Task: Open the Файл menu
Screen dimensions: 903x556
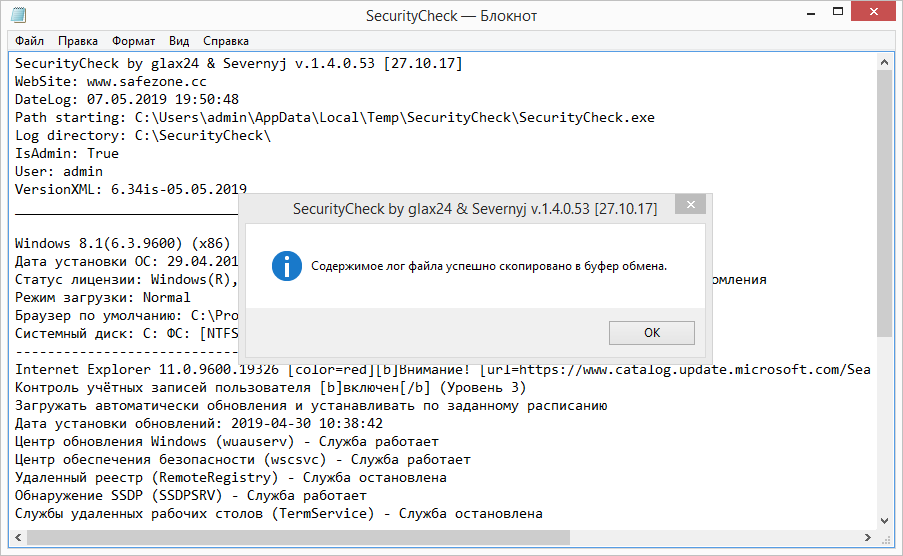Action: coord(30,41)
